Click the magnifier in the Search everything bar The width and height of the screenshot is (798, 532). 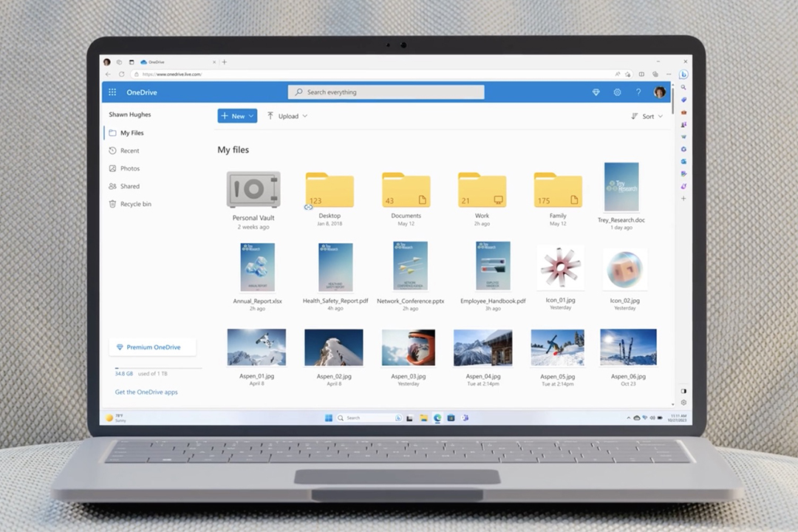299,92
